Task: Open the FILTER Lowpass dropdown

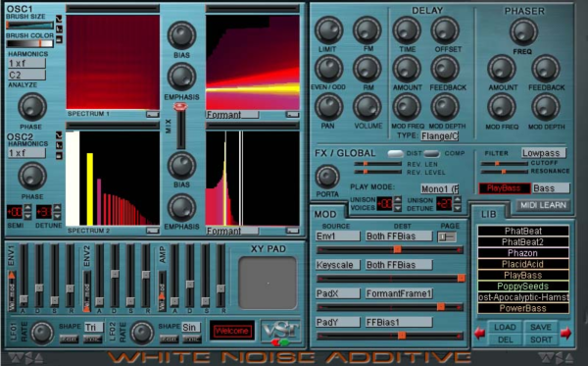Action: pos(543,153)
